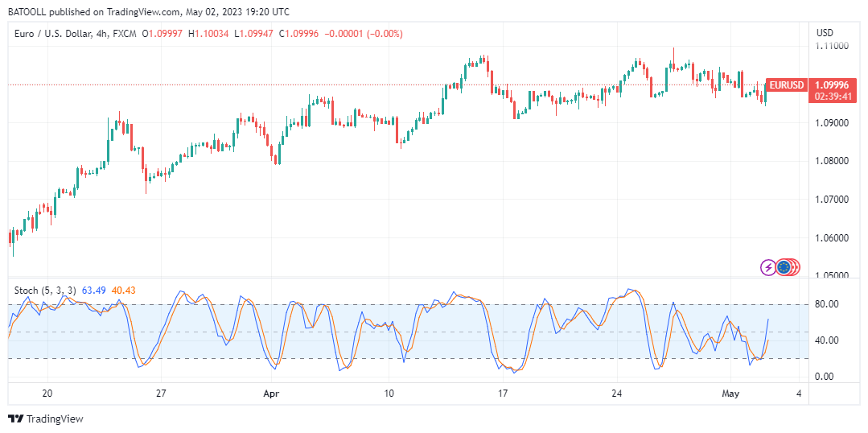Click the 17 date marker on time axis
The width and height of the screenshot is (868, 433).
click(503, 394)
